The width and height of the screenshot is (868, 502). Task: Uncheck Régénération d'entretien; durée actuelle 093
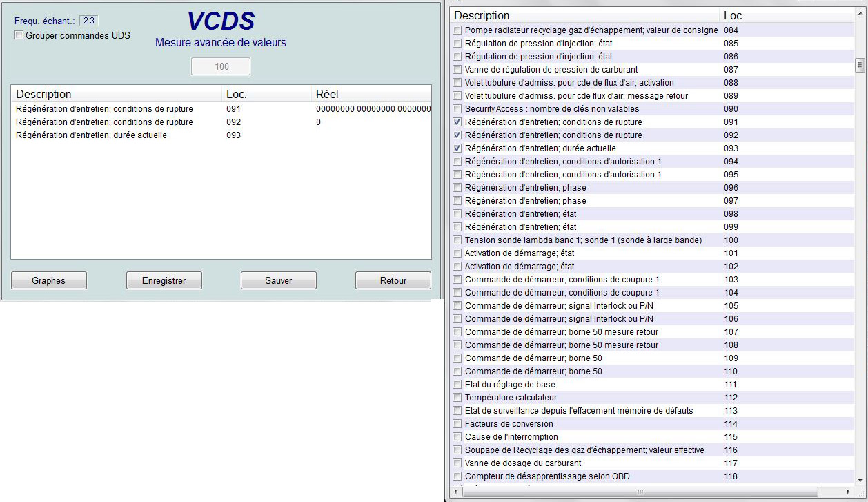457,148
